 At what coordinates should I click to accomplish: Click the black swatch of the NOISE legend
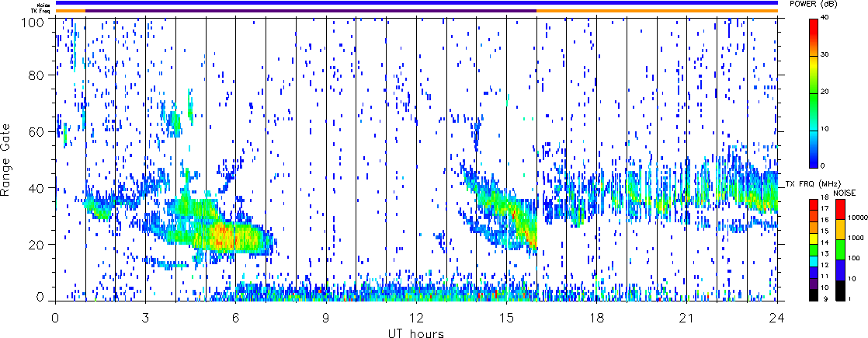[840, 291]
